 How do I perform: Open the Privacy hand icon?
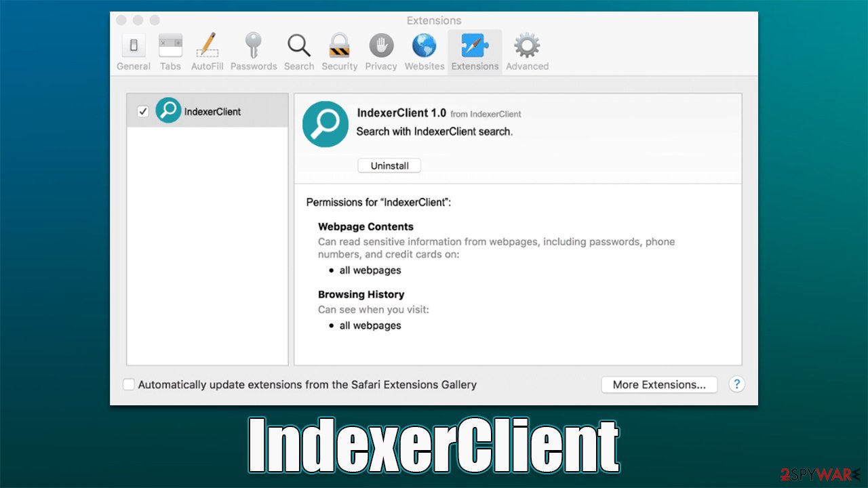click(x=381, y=45)
